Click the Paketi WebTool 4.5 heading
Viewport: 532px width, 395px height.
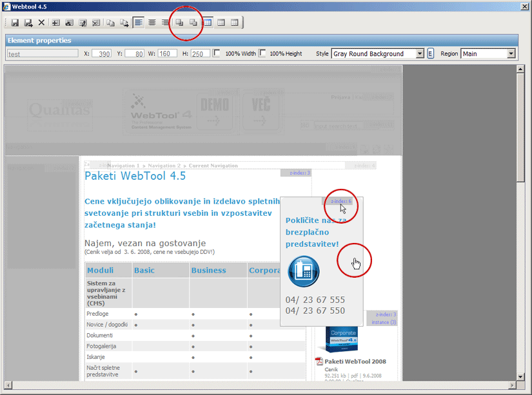pos(135,176)
